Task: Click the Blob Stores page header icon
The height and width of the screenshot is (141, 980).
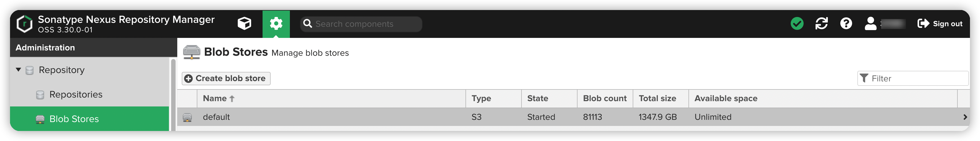Action: tap(191, 52)
